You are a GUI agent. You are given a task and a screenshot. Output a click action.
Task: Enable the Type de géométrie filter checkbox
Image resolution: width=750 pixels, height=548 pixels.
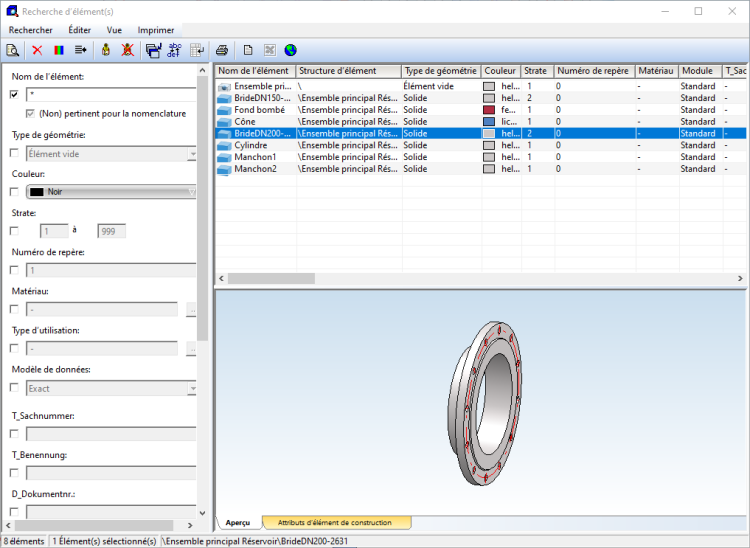pos(14,154)
